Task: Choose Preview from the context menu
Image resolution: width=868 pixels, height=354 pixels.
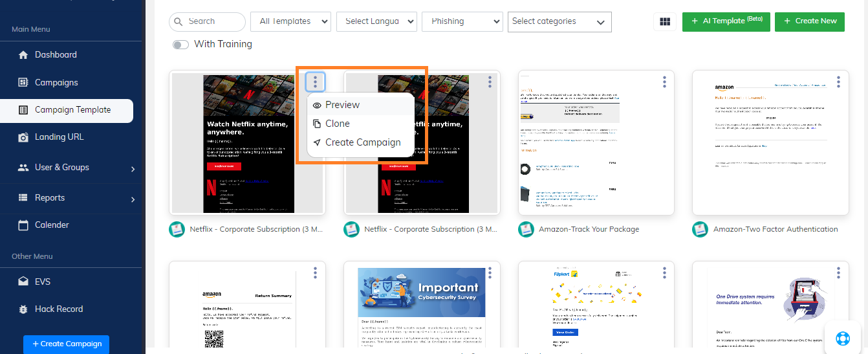Action: tap(360, 105)
